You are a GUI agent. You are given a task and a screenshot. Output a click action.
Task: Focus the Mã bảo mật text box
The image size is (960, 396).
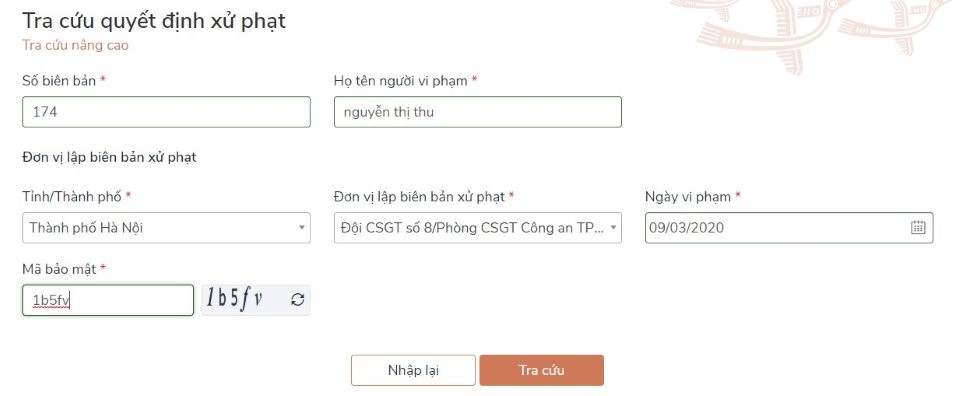tap(108, 300)
